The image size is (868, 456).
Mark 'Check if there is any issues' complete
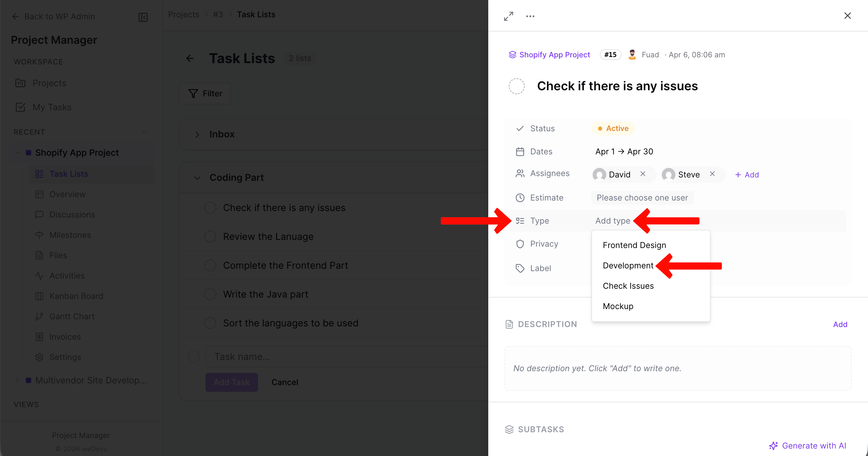[x=210, y=207]
